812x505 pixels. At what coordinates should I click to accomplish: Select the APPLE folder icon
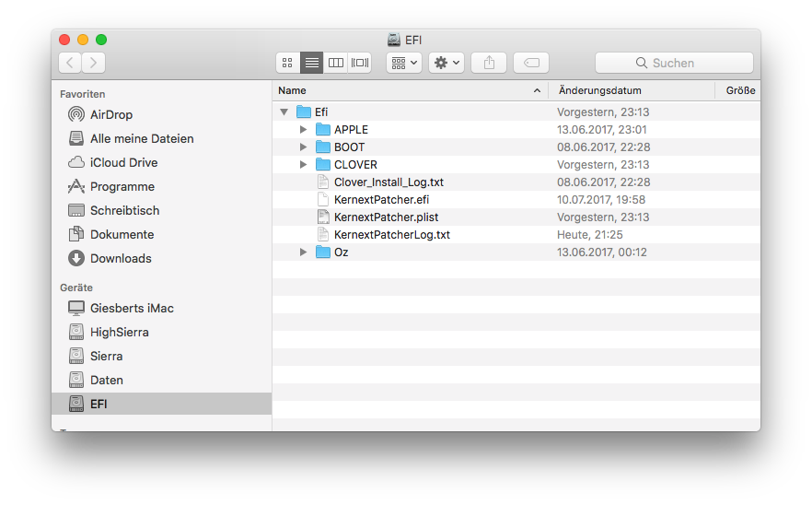click(323, 130)
